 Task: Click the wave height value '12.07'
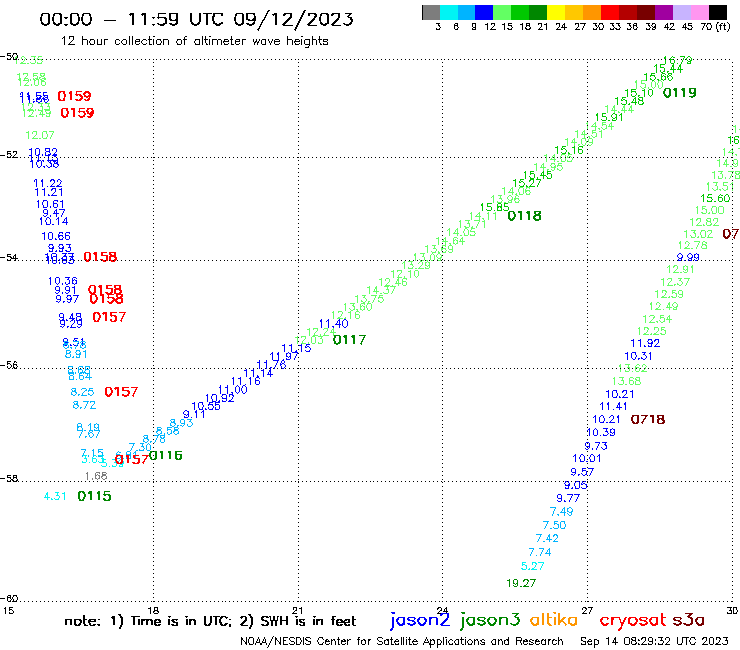pyautogui.click(x=40, y=135)
